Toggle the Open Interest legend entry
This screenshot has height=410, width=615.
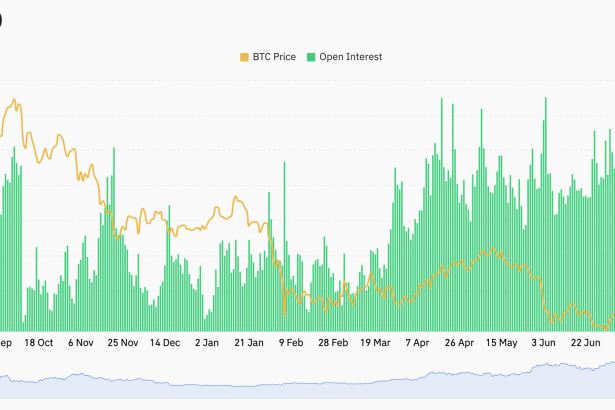[x=344, y=57]
